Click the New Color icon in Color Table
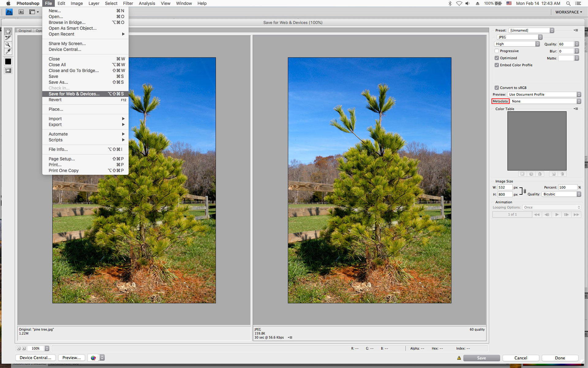Screen dimensions: 588x368 click(x=554, y=174)
